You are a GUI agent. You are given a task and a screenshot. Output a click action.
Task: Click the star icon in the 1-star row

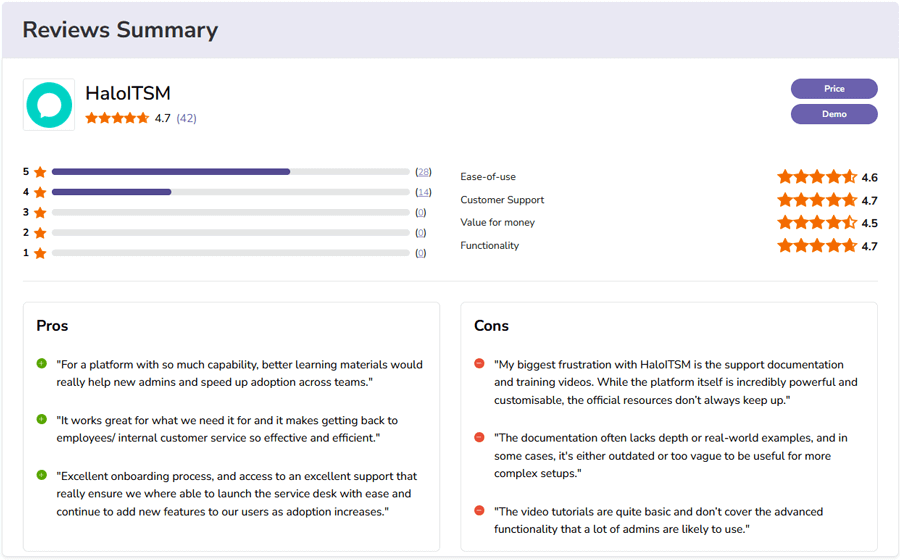point(40,253)
